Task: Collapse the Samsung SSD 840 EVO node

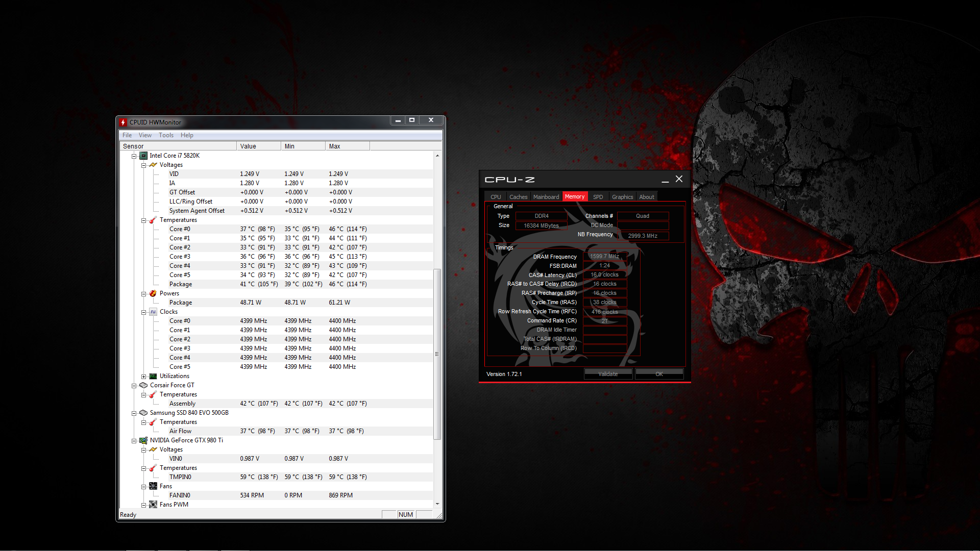Action: [x=134, y=413]
